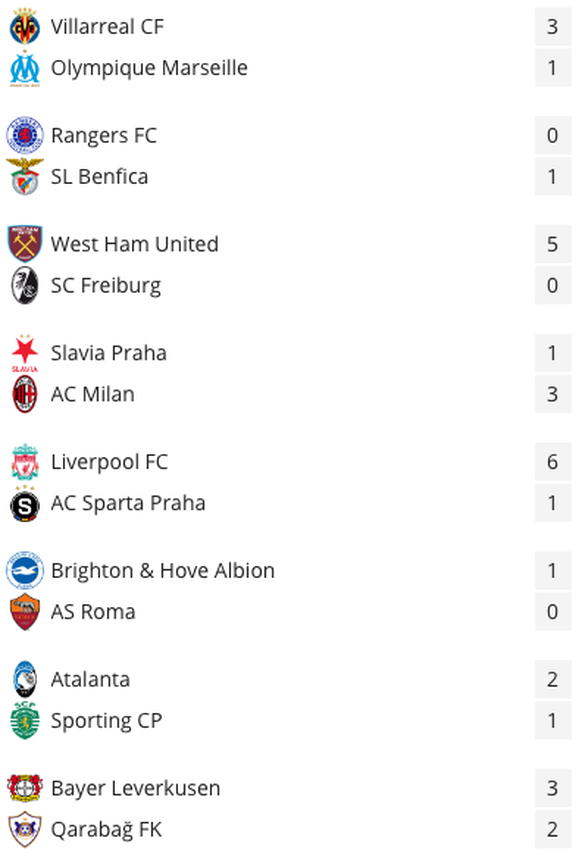Click the West Ham United hammers crest
Viewport: 582px width, 866px height.
coord(25,244)
